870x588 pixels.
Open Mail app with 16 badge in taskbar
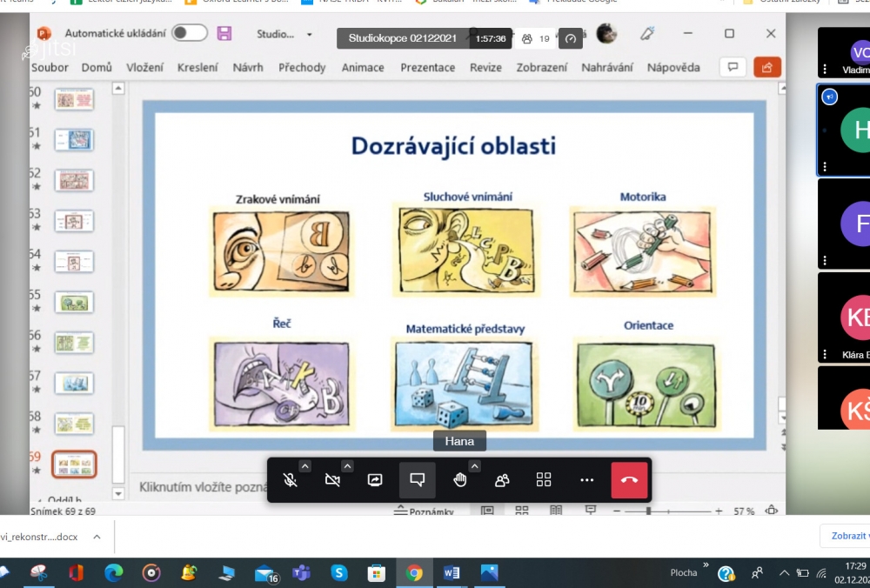click(265, 573)
